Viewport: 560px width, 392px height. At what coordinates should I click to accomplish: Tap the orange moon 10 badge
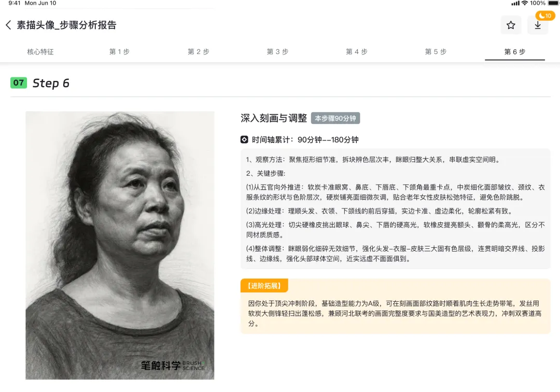545,16
